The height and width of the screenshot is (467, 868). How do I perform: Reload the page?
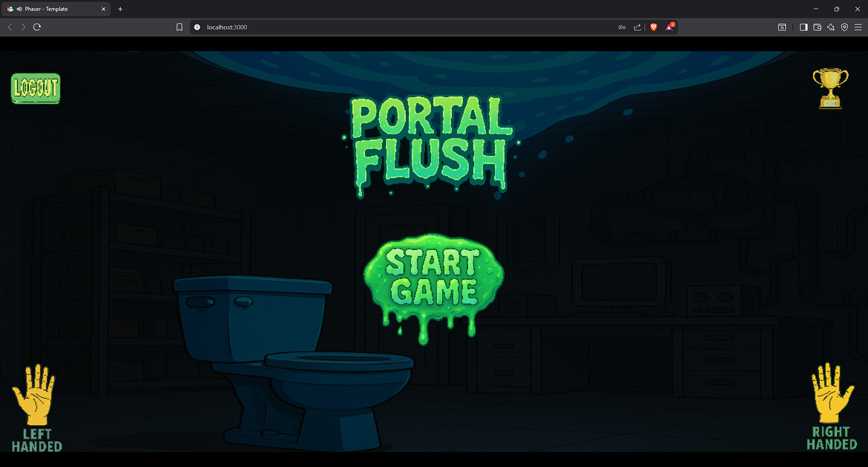pyautogui.click(x=37, y=27)
